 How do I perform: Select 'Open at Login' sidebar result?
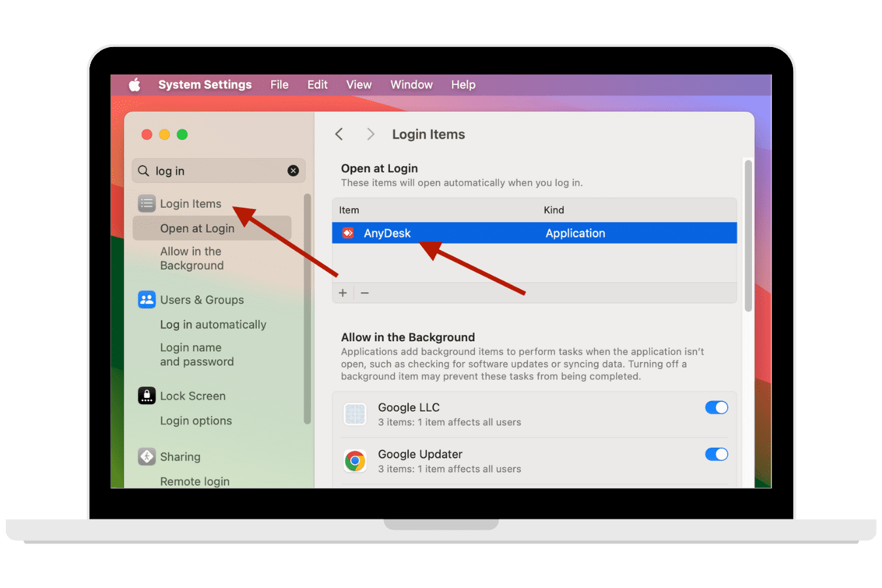[212, 228]
